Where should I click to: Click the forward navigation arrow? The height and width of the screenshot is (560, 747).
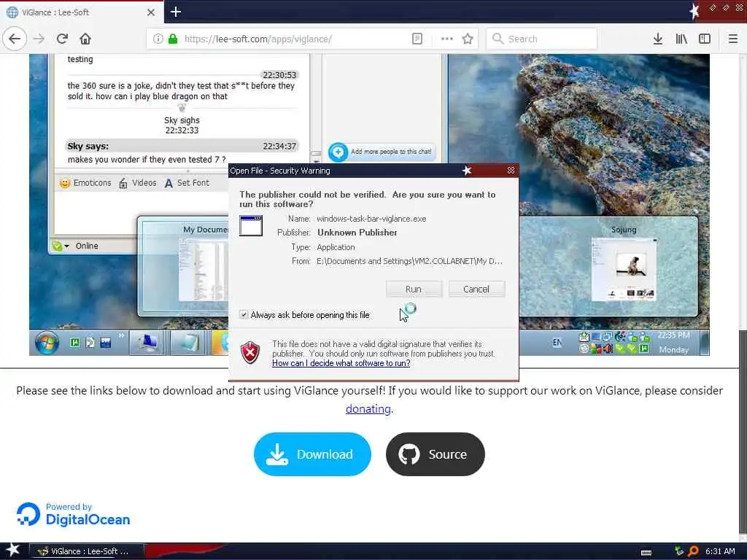point(39,39)
